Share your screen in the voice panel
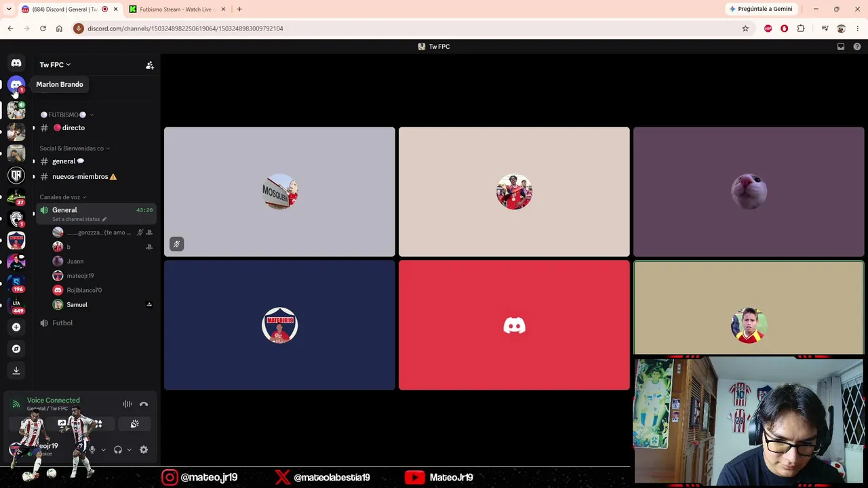868x488 pixels. (62, 424)
